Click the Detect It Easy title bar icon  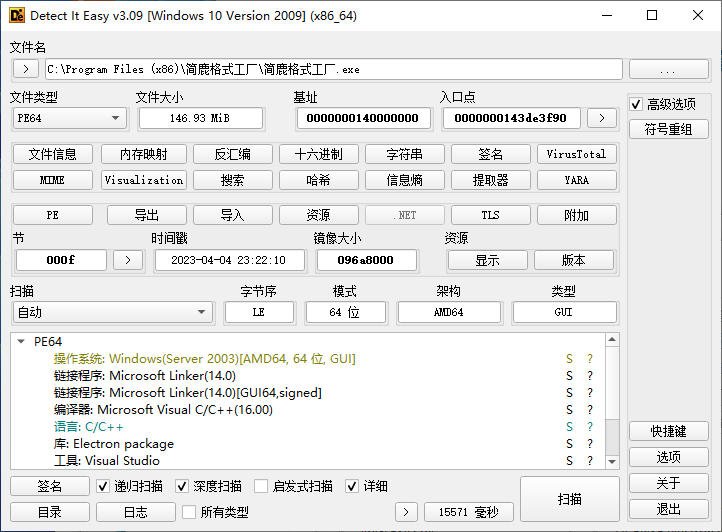pyautogui.click(x=17, y=16)
